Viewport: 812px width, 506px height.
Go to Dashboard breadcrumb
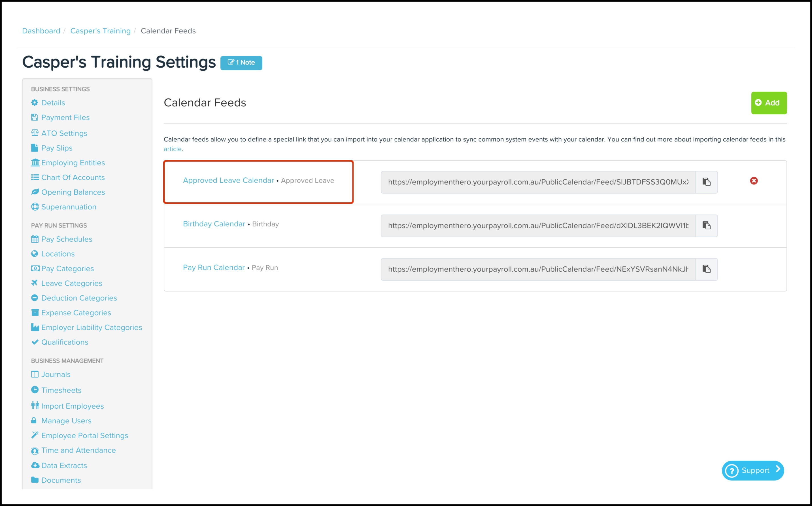(41, 31)
